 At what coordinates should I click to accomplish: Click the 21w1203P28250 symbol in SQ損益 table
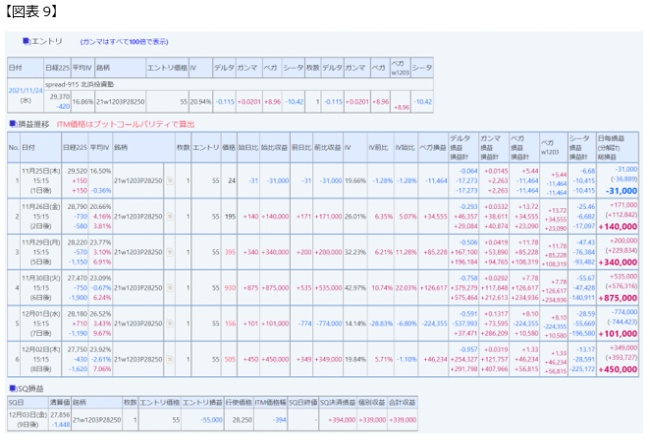point(97,421)
